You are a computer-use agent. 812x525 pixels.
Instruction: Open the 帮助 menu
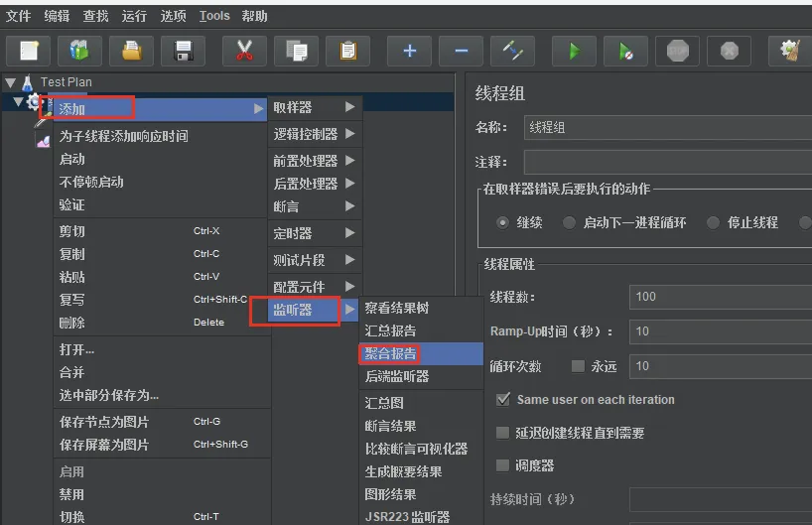coord(254,16)
